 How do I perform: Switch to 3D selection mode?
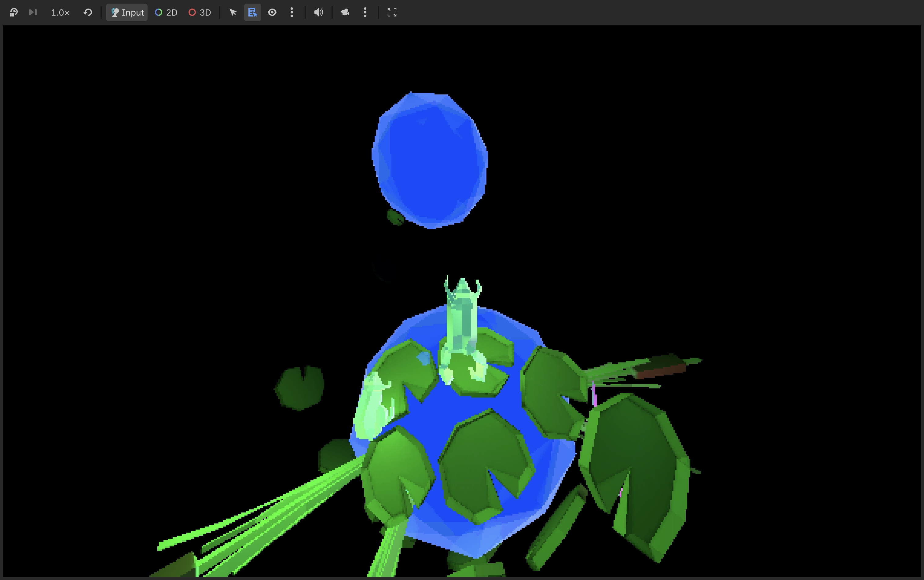click(x=200, y=12)
